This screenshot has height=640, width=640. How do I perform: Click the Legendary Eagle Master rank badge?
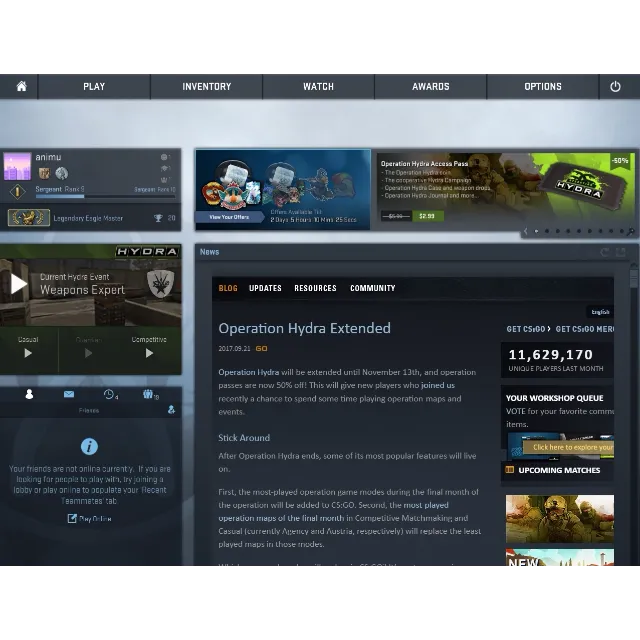coord(29,218)
